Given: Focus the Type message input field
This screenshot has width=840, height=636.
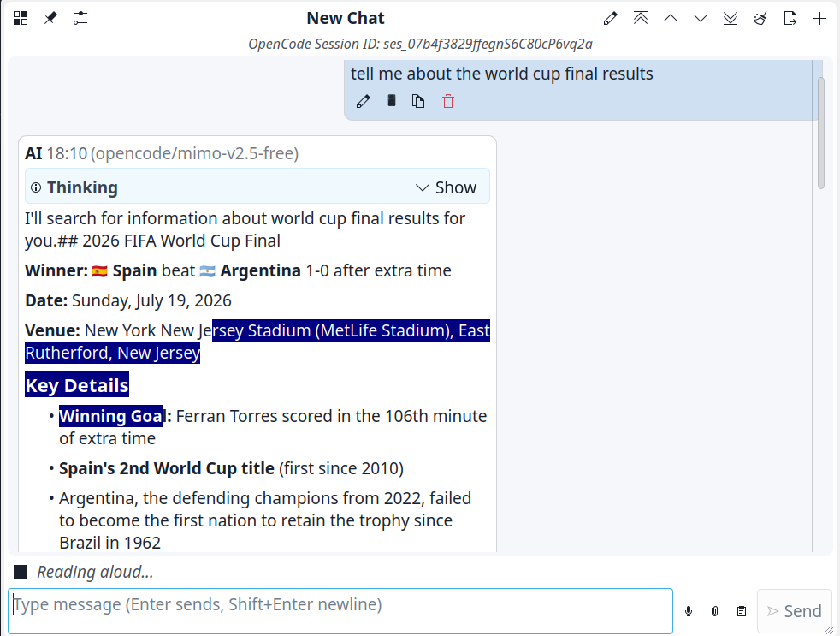Looking at the screenshot, I should tap(340, 611).
